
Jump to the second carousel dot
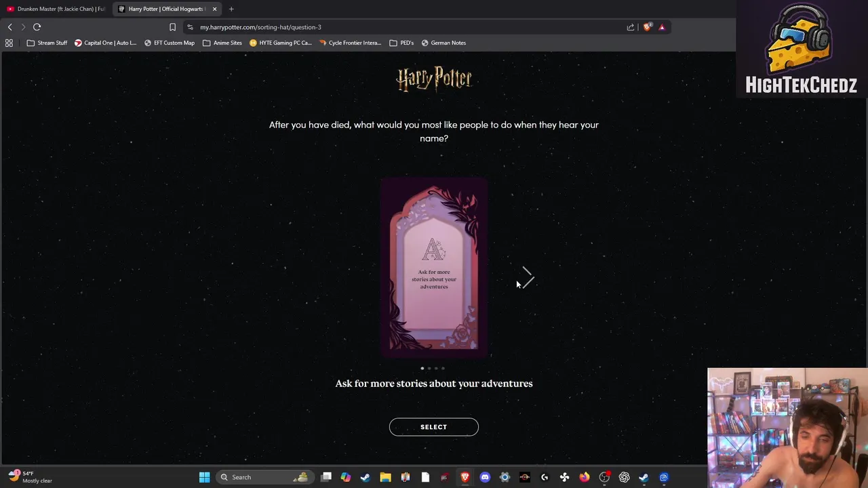tap(429, 368)
